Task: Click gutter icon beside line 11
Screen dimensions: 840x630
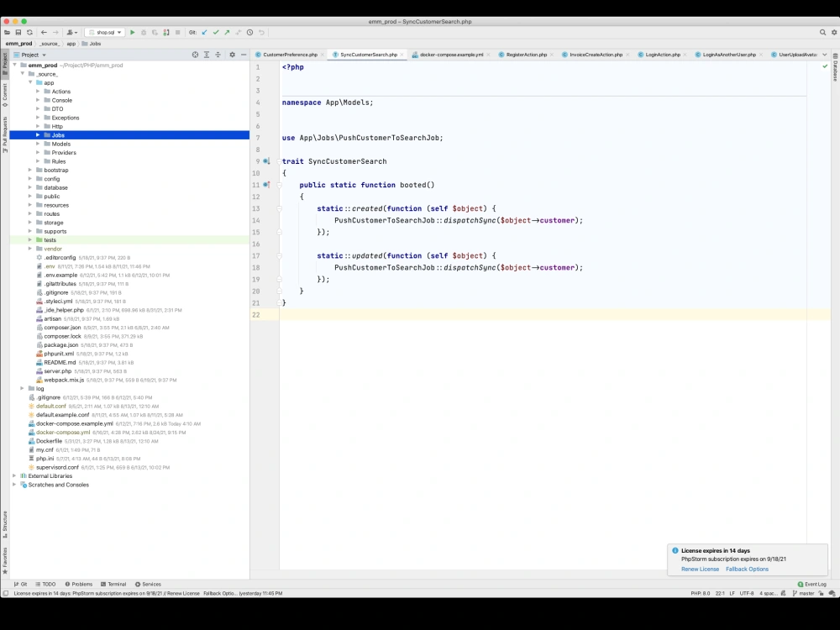Action: (266, 185)
